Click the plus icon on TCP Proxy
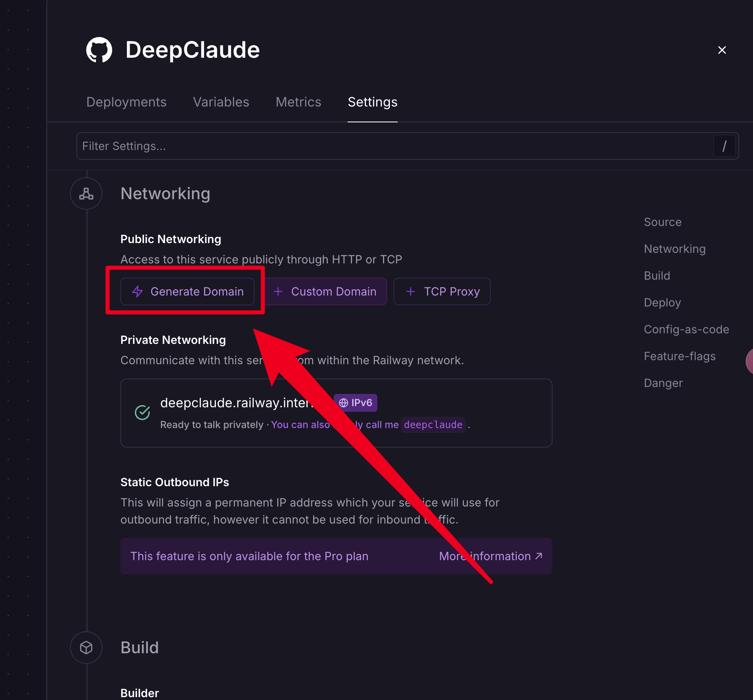The width and height of the screenshot is (753, 700). (x=411, y=291)
